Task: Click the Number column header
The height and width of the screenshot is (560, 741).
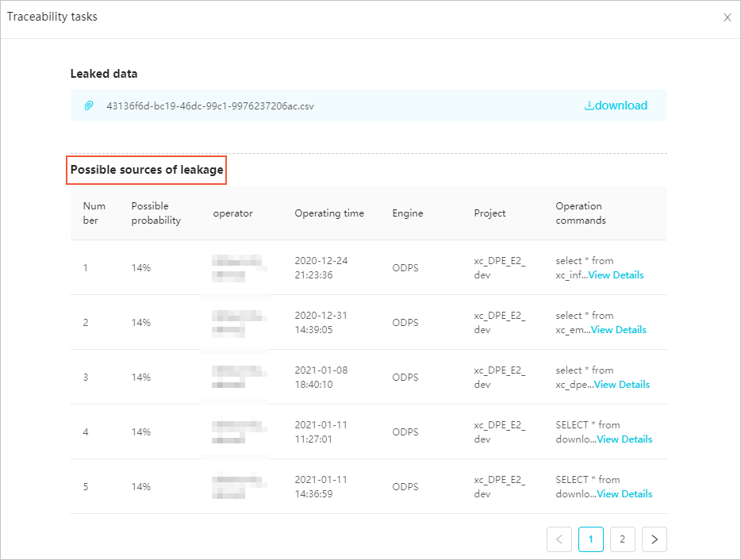Action: coord(94,213)
